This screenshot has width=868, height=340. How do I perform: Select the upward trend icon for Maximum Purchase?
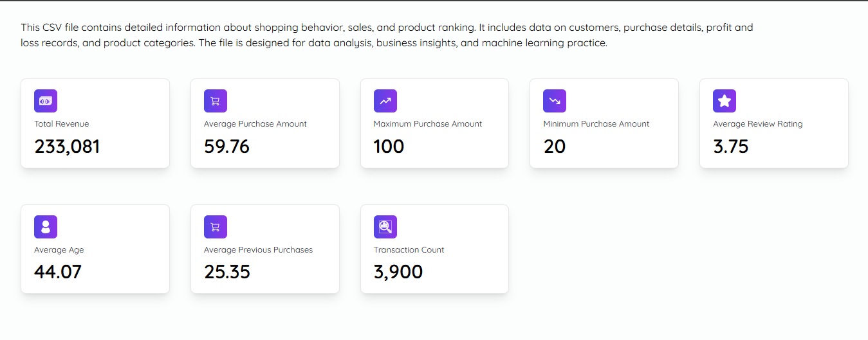pyautogui.click(x=385, y=101)
